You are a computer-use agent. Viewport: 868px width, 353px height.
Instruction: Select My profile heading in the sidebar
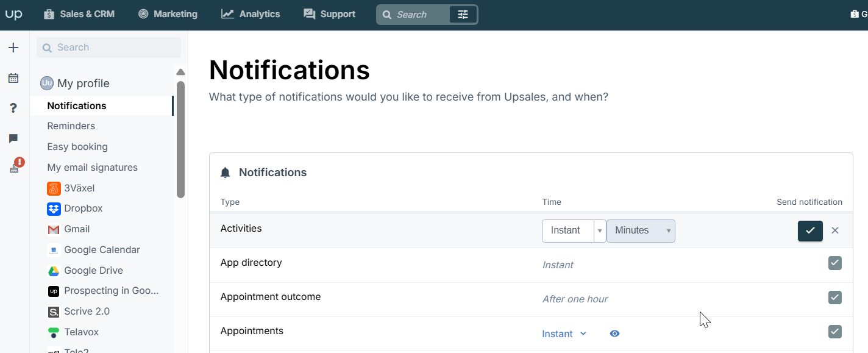[x=84, y=84]
